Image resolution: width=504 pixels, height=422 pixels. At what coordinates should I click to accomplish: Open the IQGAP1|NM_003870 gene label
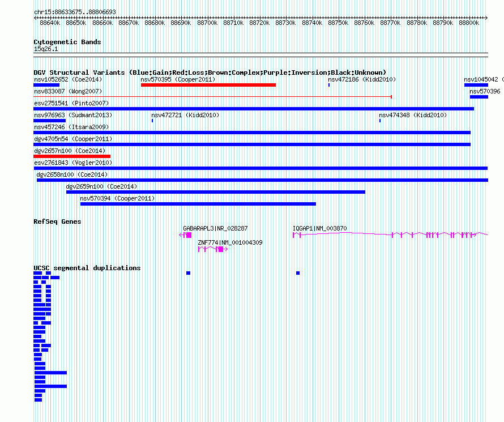coord(319,228)
